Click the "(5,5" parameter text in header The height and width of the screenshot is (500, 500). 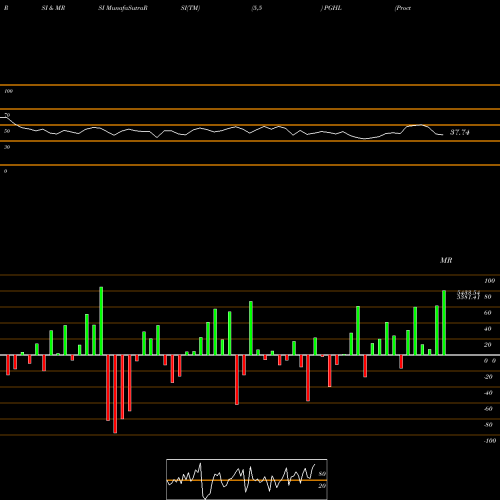pos(257,8)
